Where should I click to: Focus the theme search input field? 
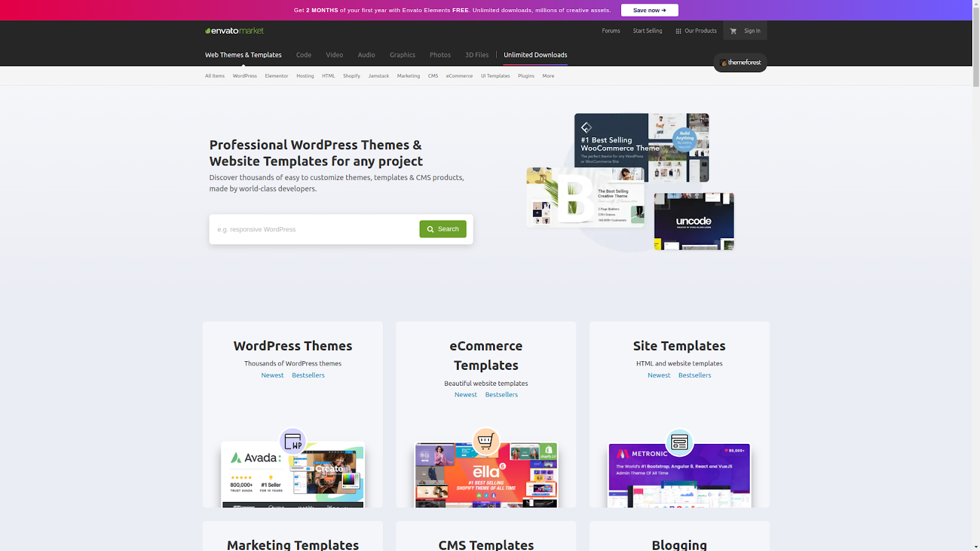314,229
